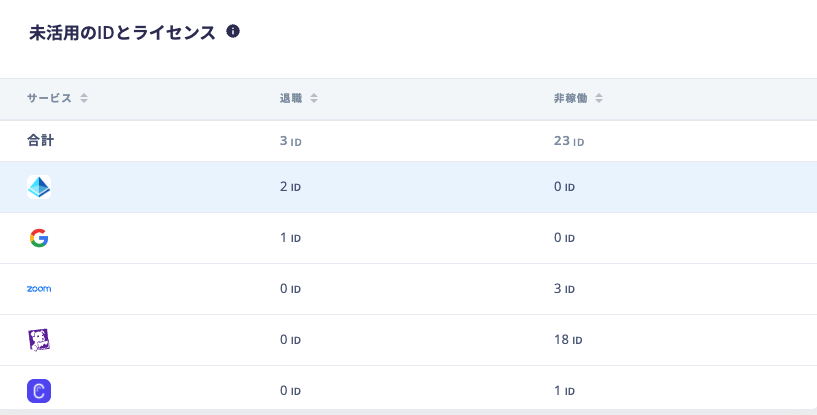Sort by 非稼働 column arrows
The width and height of the screenshot is (817, 415).
tap(599, 98)
